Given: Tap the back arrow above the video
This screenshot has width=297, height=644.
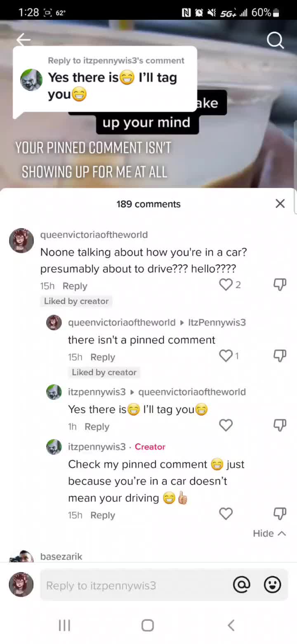Looking at the screenshot, I should 24,40.
